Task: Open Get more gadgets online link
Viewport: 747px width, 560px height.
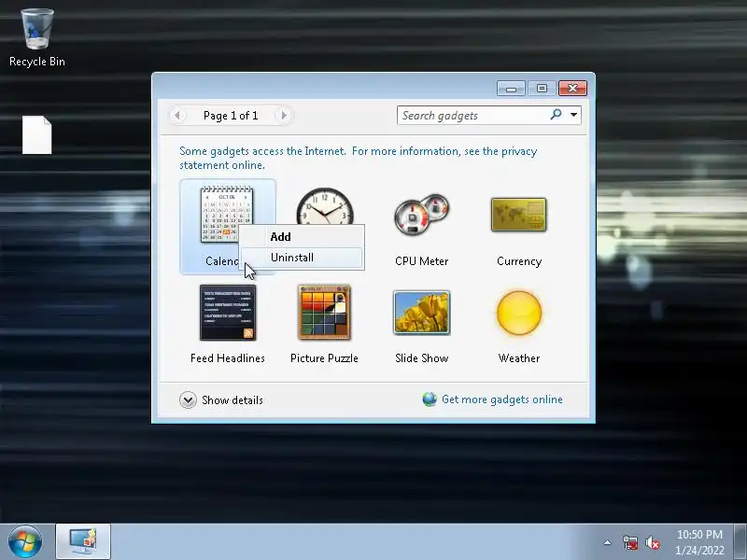Action: pyautogui.click(x=502, y=399)
